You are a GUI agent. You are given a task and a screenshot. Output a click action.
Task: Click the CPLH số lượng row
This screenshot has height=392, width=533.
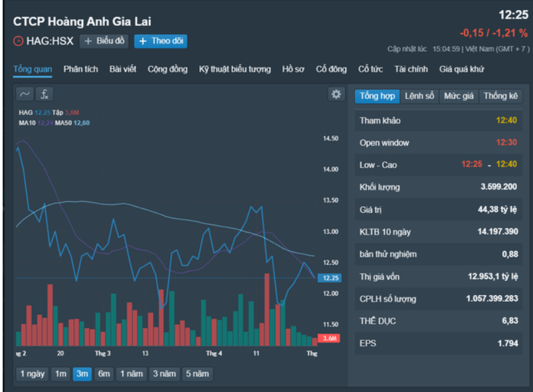click(439, 299)
